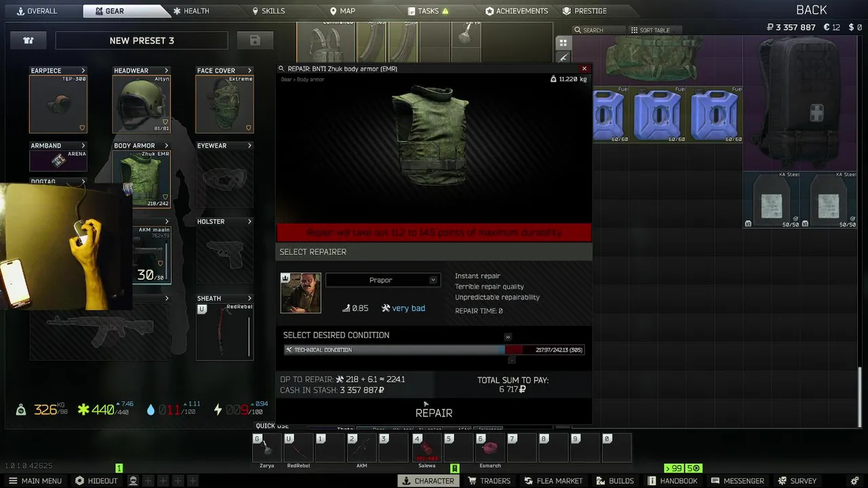This screenshot has height=488, width=868.
Task: Open the Survey
Action: (797, 481)
